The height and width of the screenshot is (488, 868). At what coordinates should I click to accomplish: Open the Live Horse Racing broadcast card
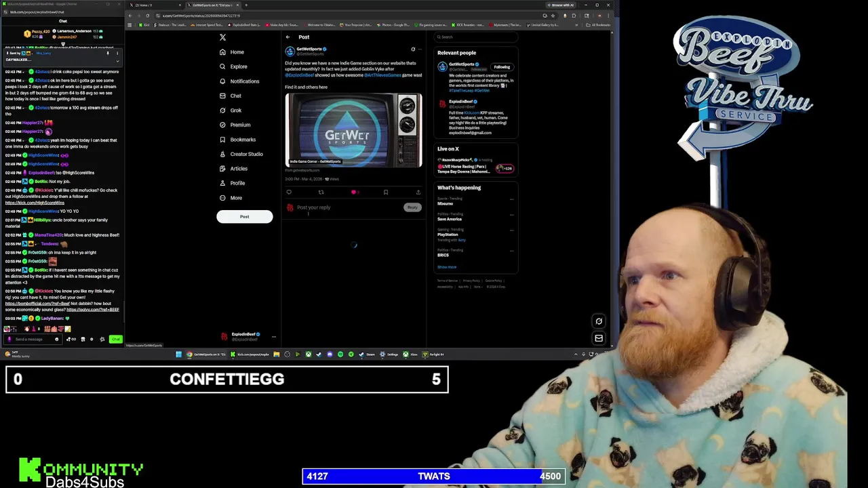click(476, 166)
